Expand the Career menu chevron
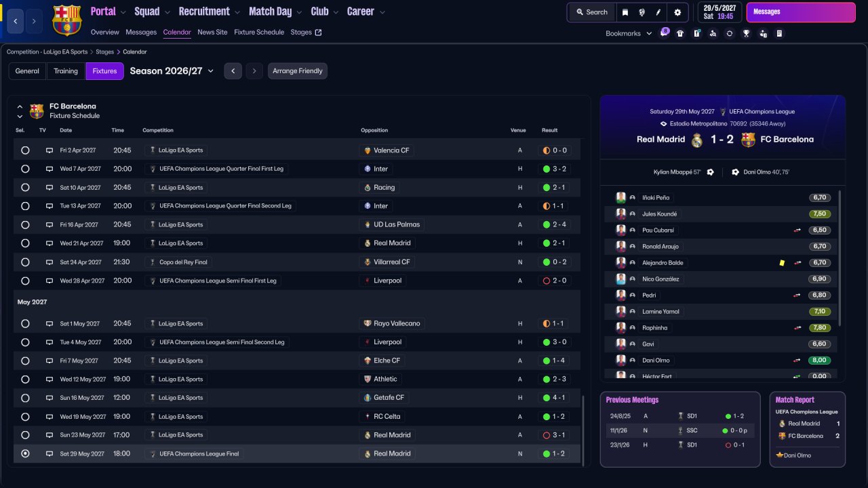This screenshot has height=488, width=868. coord(382,12)
